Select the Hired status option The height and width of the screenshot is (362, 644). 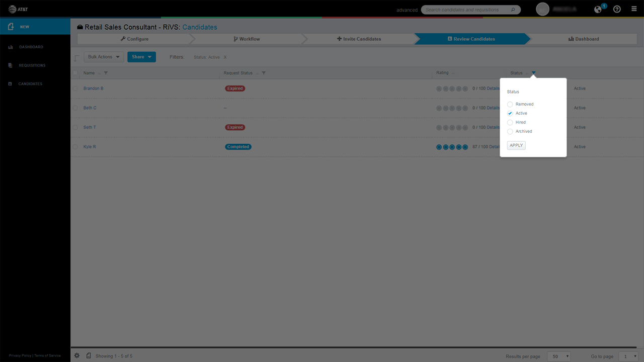point(510,122)
